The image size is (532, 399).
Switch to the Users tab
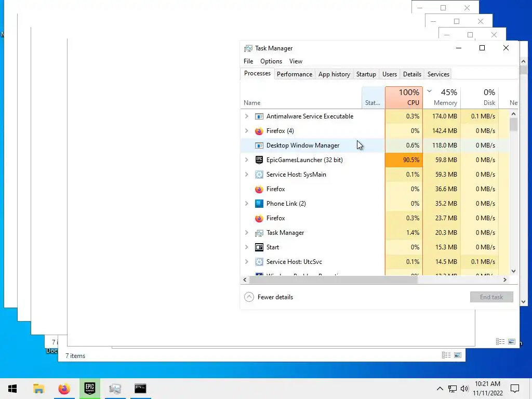[x=390, y=74]
